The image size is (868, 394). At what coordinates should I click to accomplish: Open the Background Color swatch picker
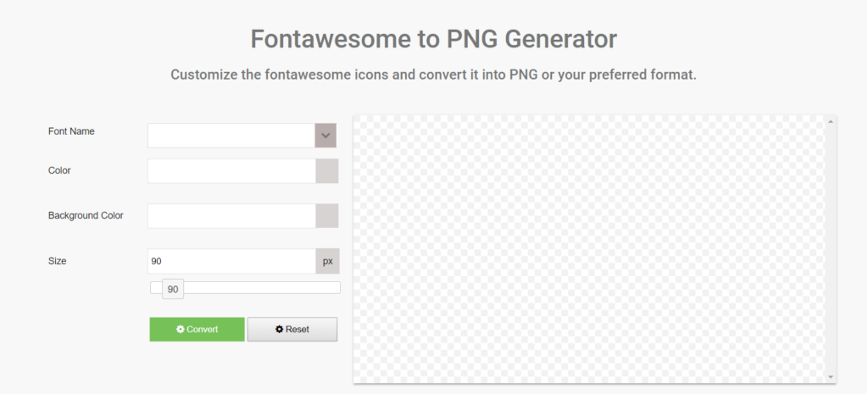point(326,216)
